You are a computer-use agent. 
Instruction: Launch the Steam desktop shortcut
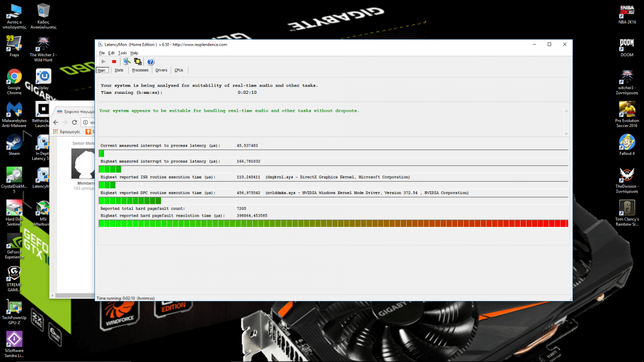[14, 145]
